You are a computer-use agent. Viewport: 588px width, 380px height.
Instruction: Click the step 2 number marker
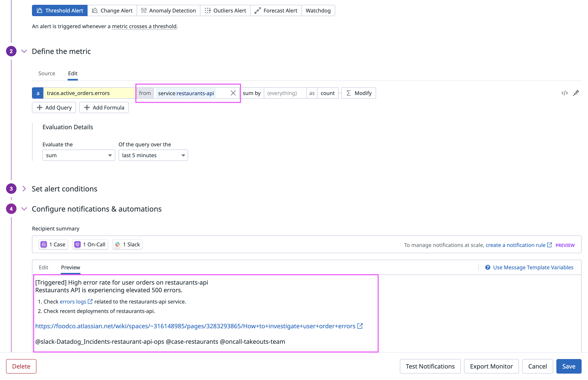[x=11, y=51]
